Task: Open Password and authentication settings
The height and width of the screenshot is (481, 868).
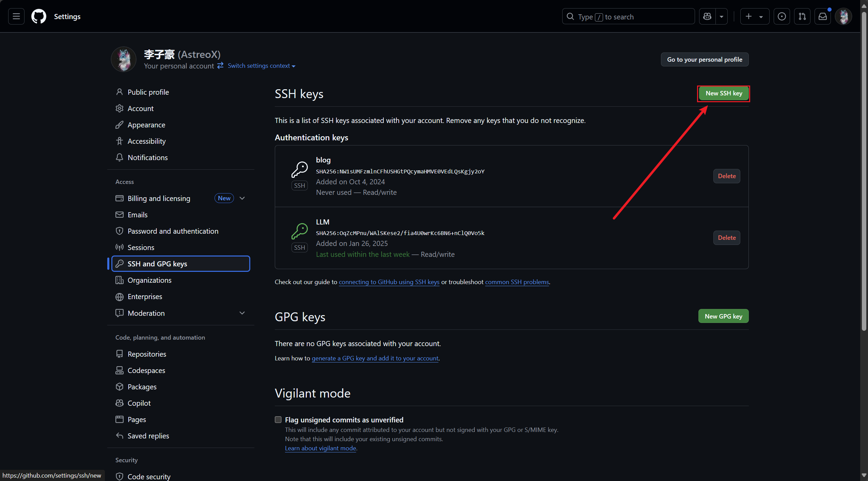Action: coord(181,231)
